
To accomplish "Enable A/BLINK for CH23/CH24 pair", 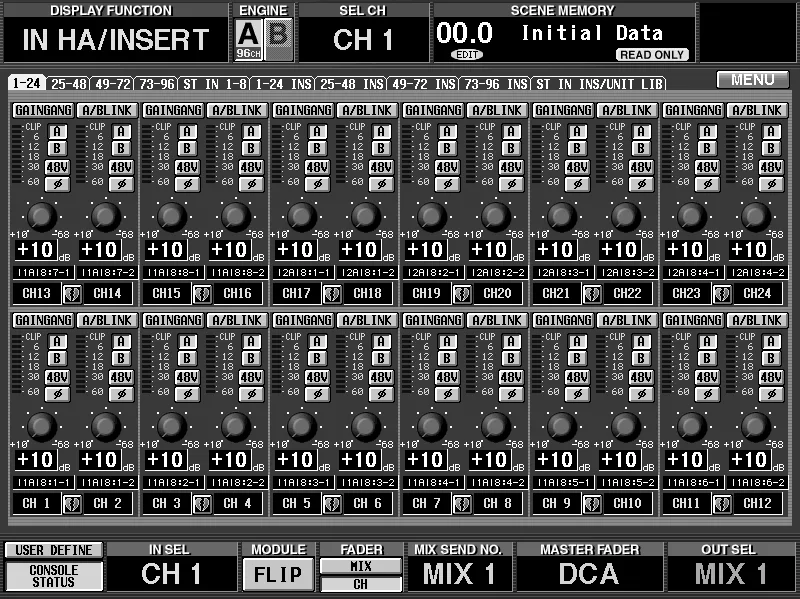I will [x=757, y=110].
